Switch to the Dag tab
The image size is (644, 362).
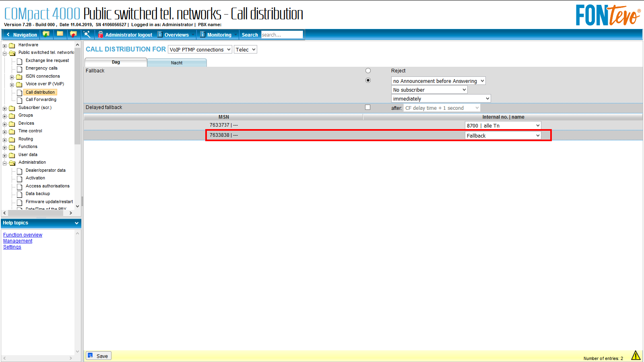pos(116,62)
